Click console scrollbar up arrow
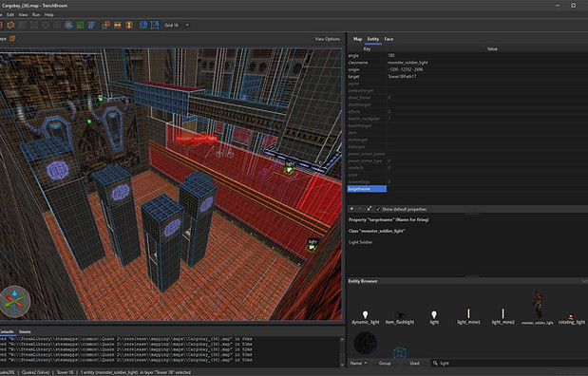Image resolution: width=588 pixels, height=376 pixels. click(342, 339)
